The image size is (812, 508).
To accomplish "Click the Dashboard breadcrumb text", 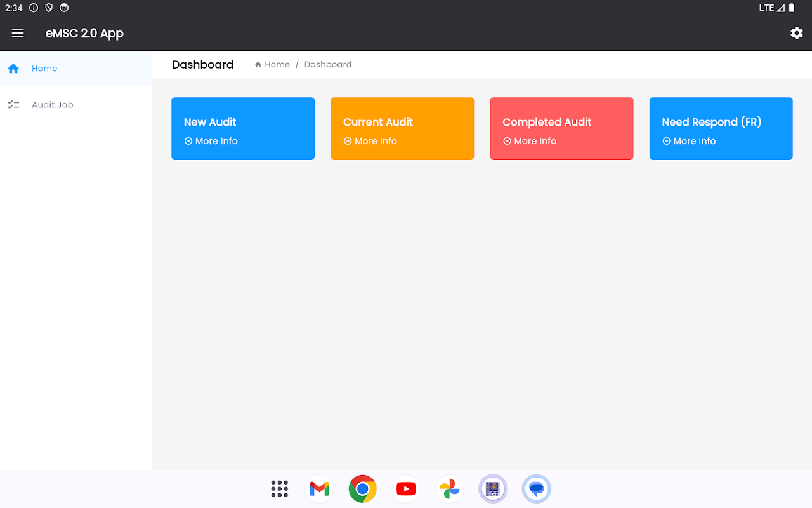I will [x=328, y=65].
